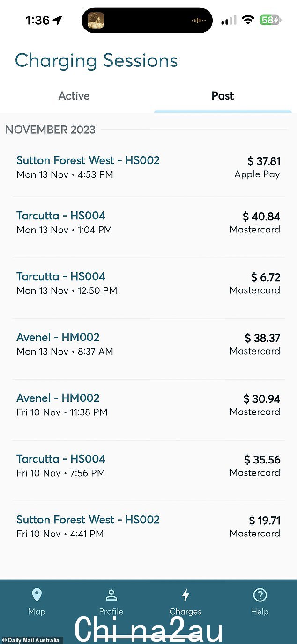The image size is (297, 644).
Task: Open Sutton Forest West session at 4:53 PM
Action: [x=148, y=167]
